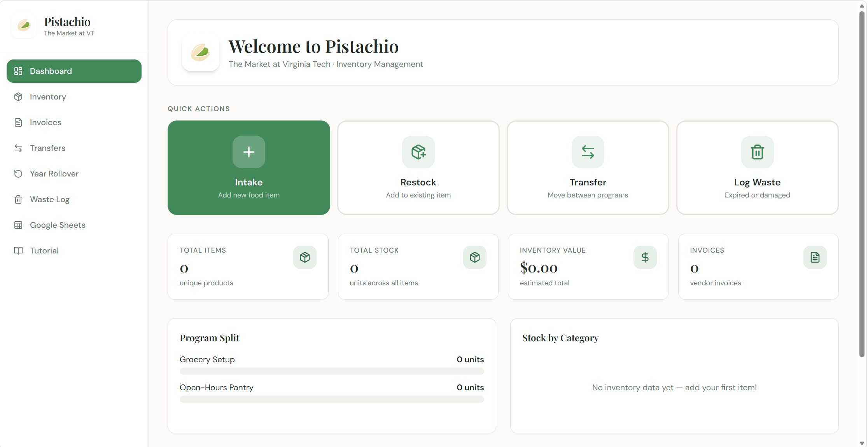This screenshot has width=868, height=447.
Task: Click the Inventory Value dollar icon
Action: 645,257
